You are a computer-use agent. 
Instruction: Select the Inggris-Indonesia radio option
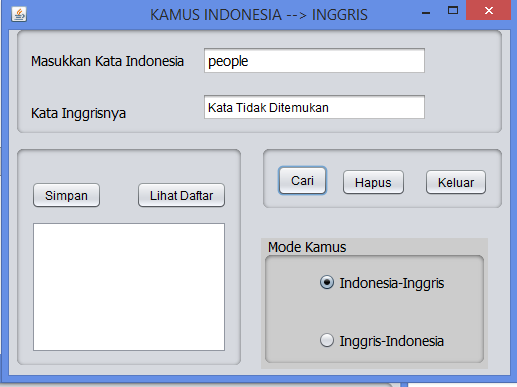[382, 341]
